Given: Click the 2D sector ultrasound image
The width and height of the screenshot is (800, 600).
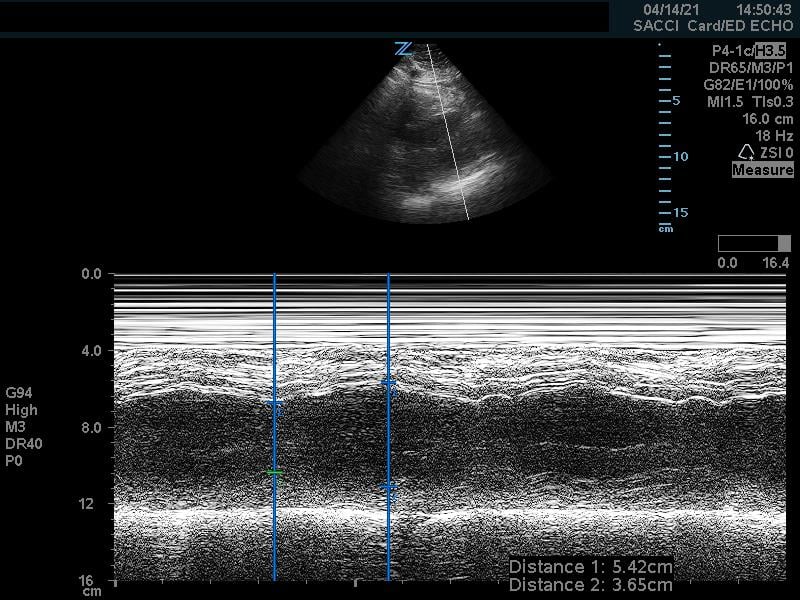Looking at the screenshot, I should (425, 150).
